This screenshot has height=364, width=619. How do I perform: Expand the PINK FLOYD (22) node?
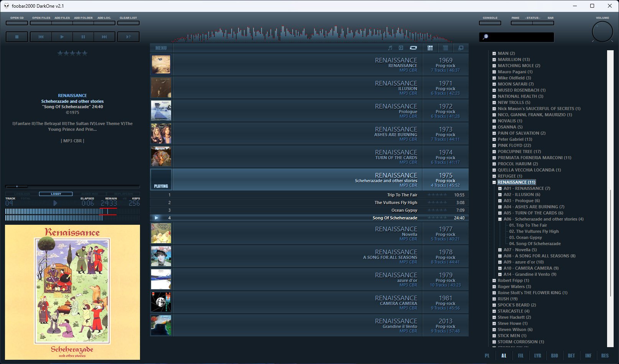pyautogui.click(x=494, y=145)
